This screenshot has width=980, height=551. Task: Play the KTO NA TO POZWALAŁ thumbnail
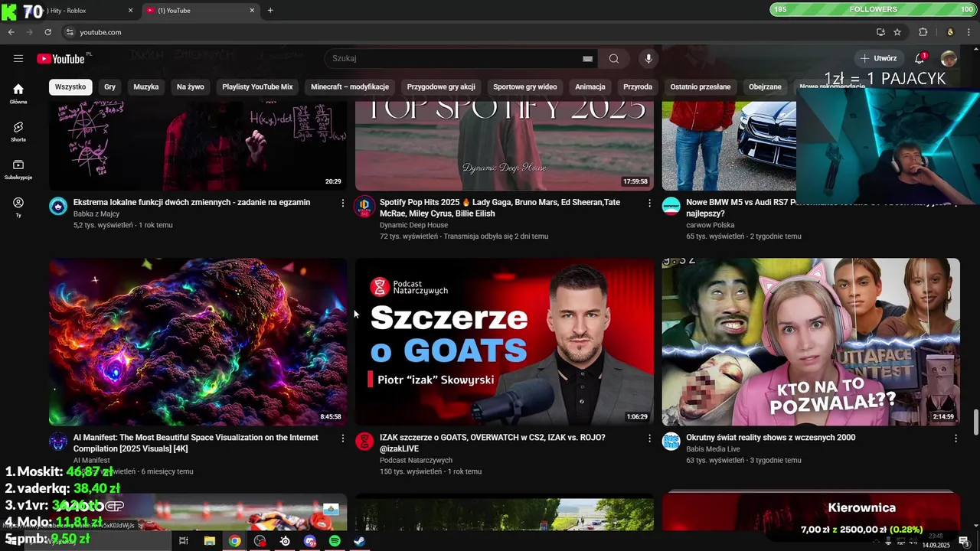[811, 341]
